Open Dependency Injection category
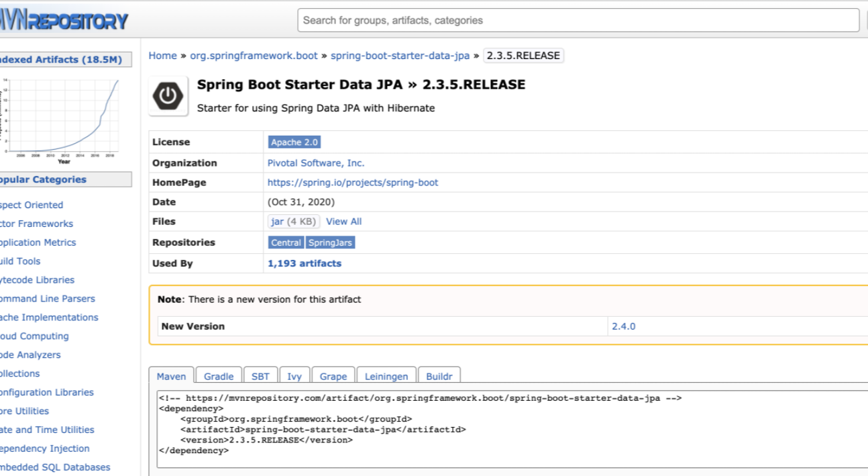Screen dimensions: 868x476 44,449
